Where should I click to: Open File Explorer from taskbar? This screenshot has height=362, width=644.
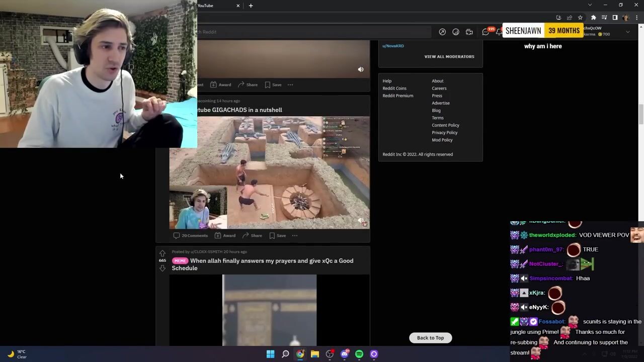point(315,354)
